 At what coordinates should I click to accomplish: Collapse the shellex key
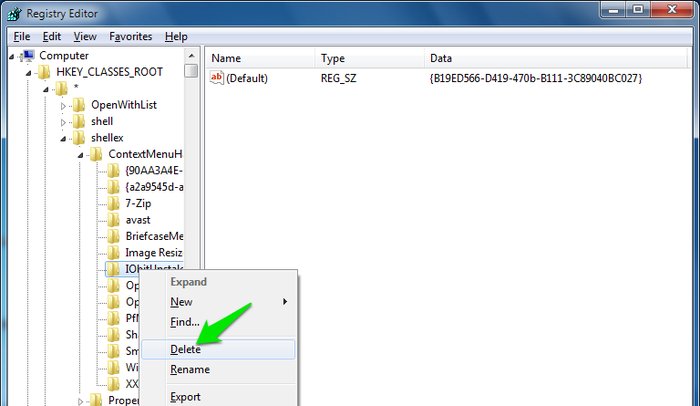coord(63,139)
